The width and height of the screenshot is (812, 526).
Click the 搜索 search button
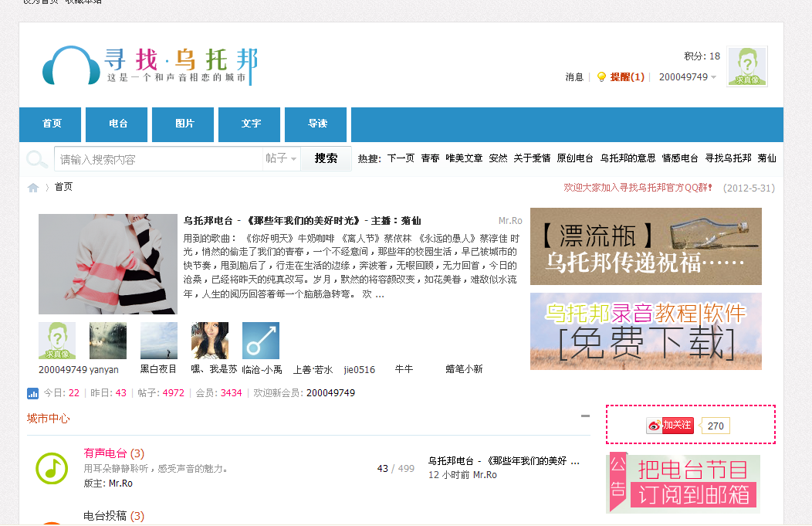click(x=325, y=158)
